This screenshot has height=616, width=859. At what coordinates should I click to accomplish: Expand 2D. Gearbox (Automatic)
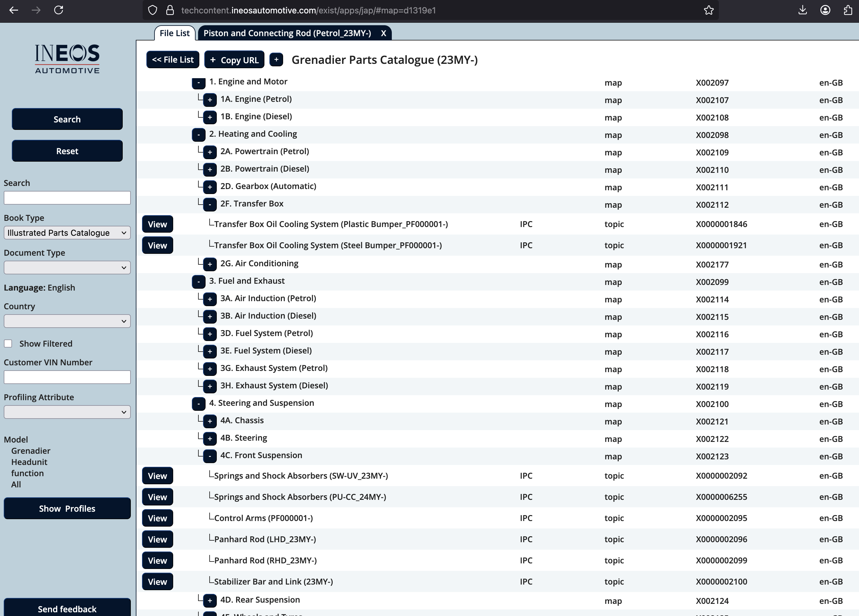click(210, 187)
